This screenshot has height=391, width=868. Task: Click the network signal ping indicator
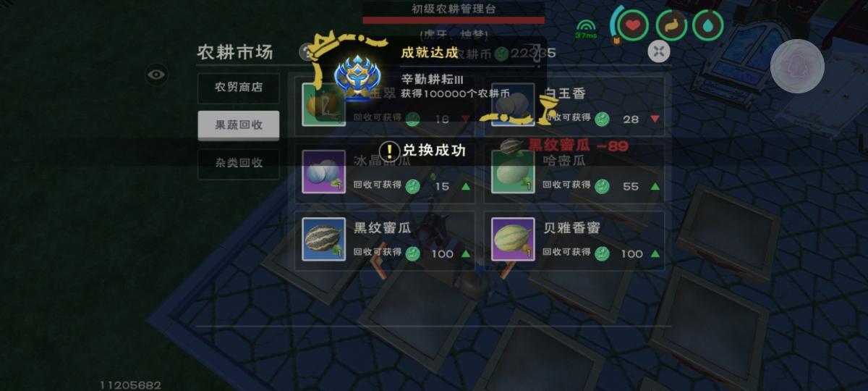[x=586, y=29]
